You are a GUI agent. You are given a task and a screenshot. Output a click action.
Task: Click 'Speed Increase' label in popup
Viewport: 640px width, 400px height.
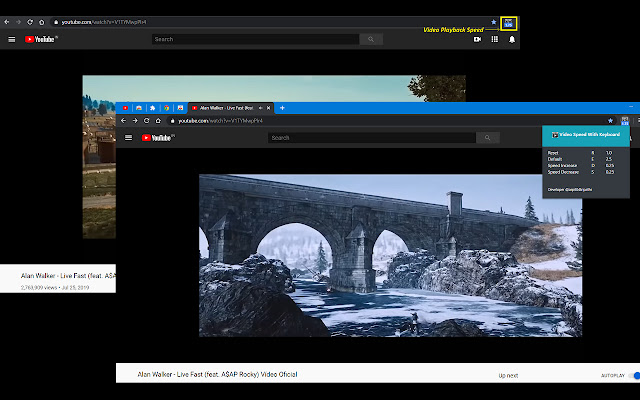[x=562, y=166]
